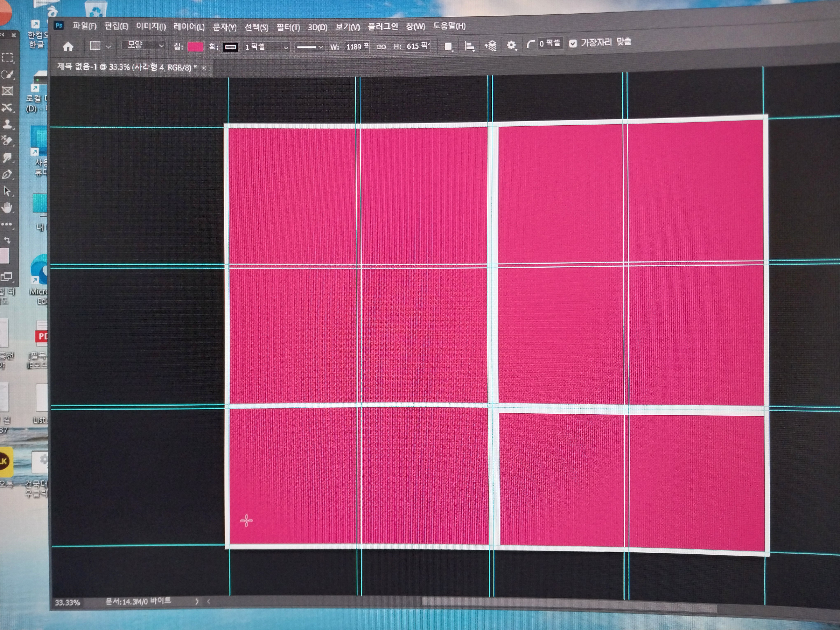
Task: Open the gear settings in options bar
Action: pyautogui.click(x=511, y=45)
